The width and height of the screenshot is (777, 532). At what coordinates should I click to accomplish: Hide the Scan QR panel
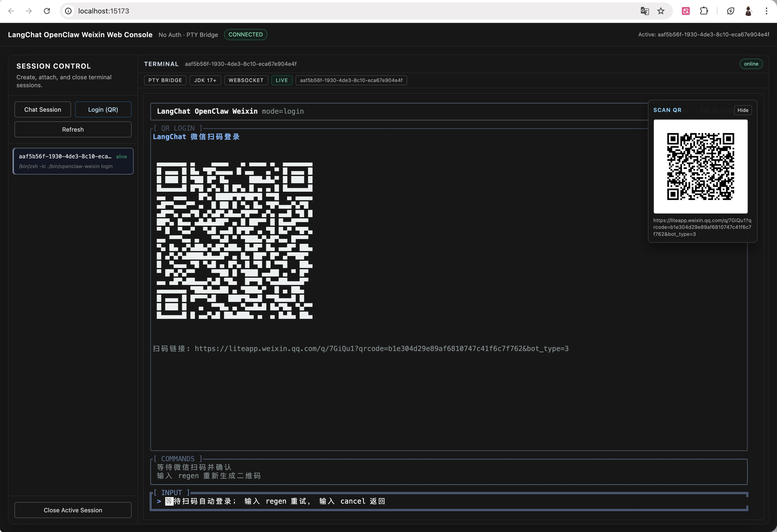(743, 110)
